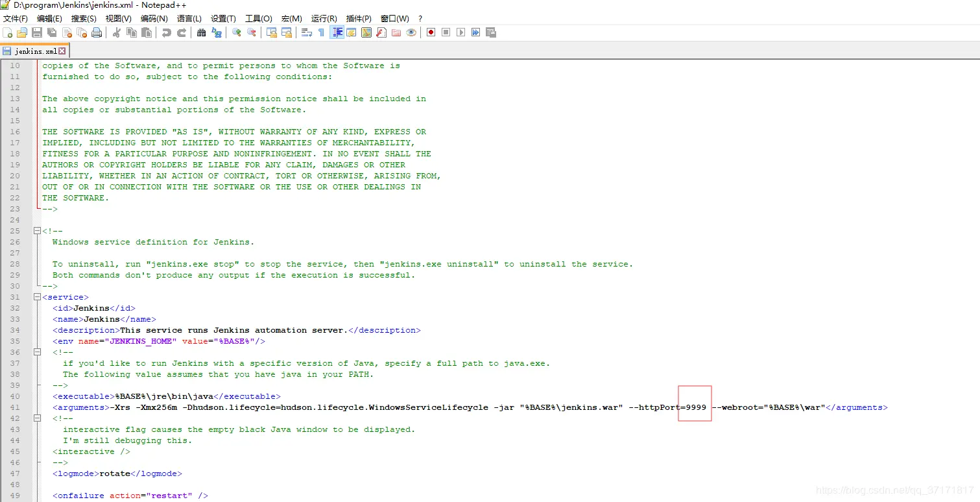Screen dimensions: 980x502
Task: Open the 窗口(W) menu
Action: tap(394, 18)
